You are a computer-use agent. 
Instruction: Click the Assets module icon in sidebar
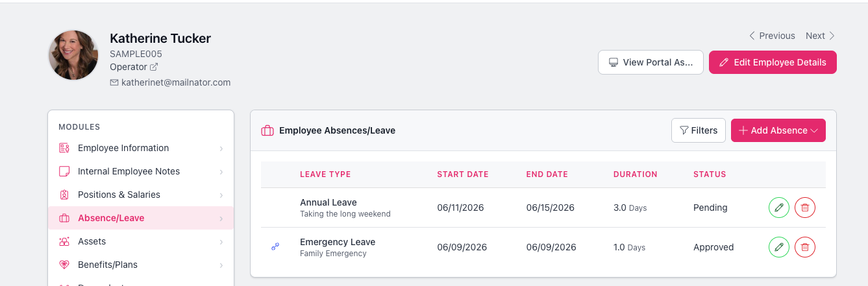pyautogui.click(x=64, y=241)
